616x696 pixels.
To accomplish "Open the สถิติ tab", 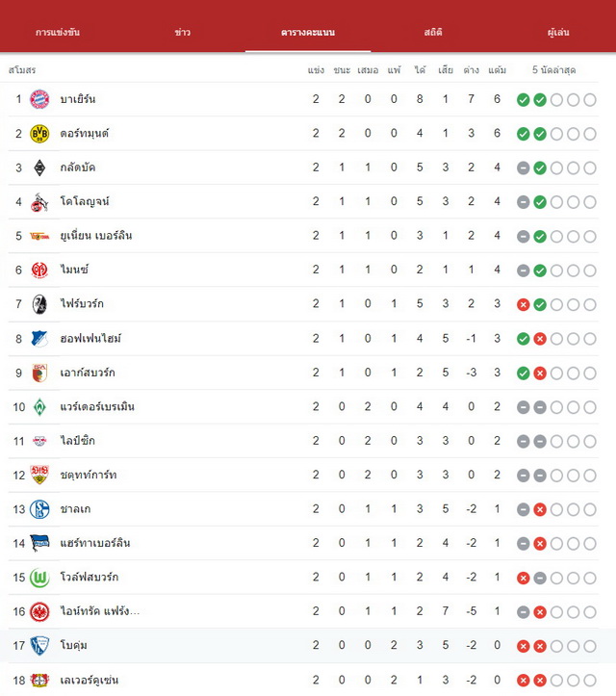I will pos(433,32).
